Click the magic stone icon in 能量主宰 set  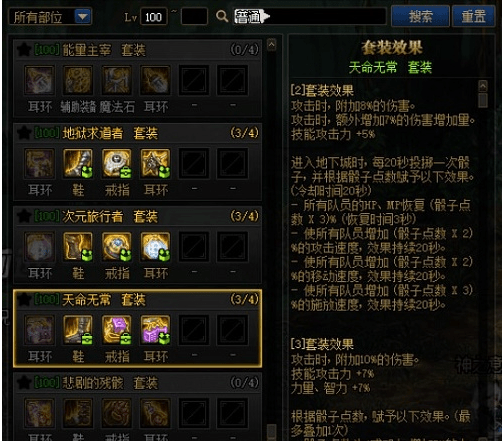(116, 80)
